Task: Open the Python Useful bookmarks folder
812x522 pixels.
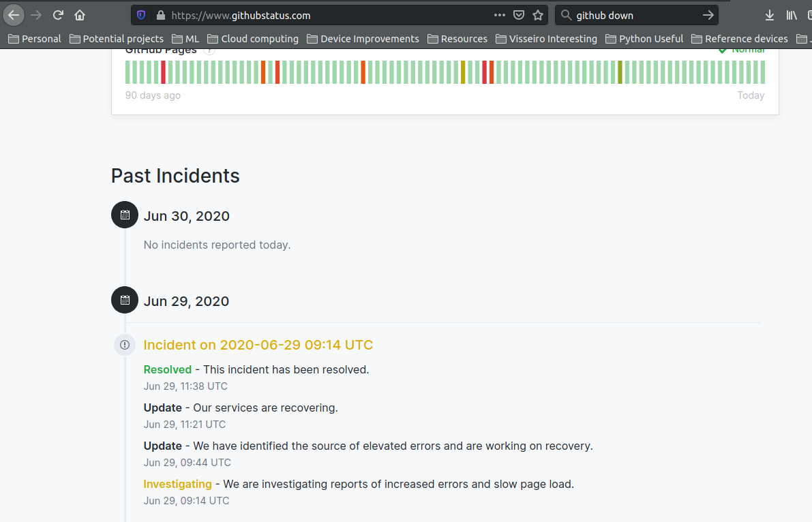Action: pyautogui.click(x=644, y=39)
